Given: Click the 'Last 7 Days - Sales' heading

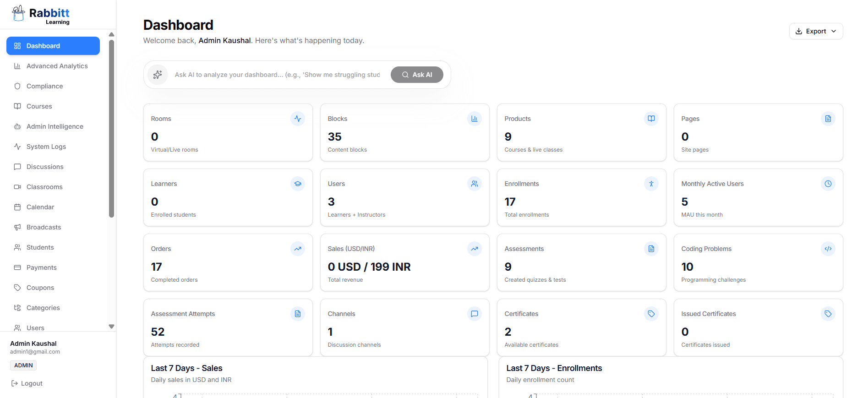Looking at the screenshot, I should pos(186,368).
